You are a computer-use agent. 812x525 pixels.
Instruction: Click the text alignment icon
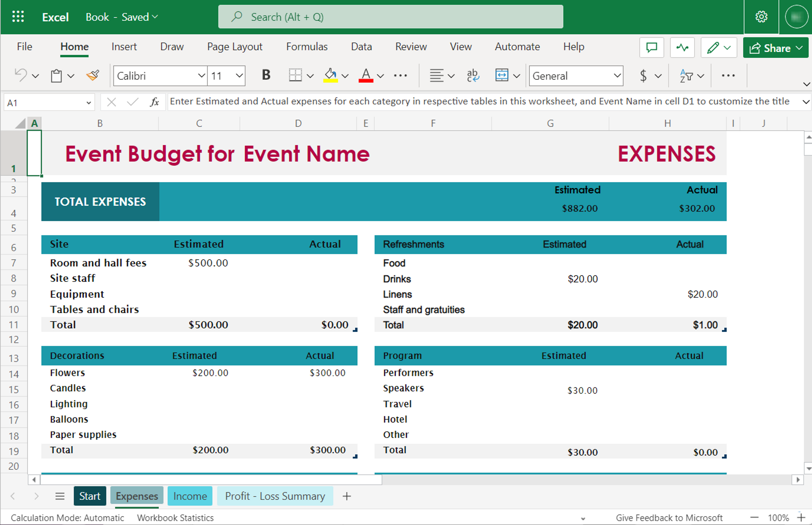pos(436,75)
